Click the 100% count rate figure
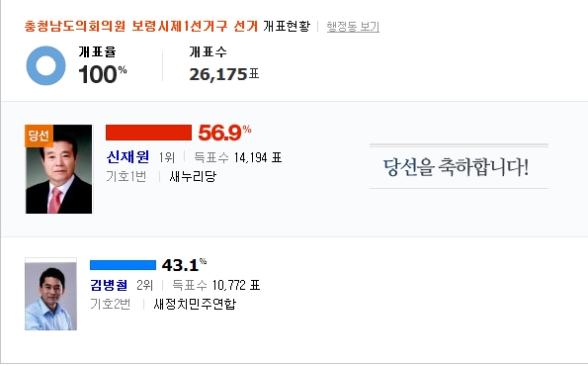This screenshot has width=588, height=366. (103, 74)
